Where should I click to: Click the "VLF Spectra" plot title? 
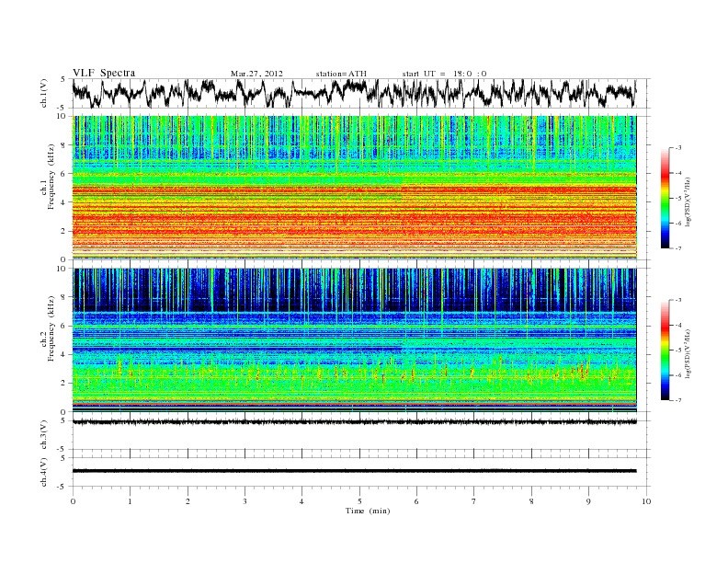coord(104,73)
